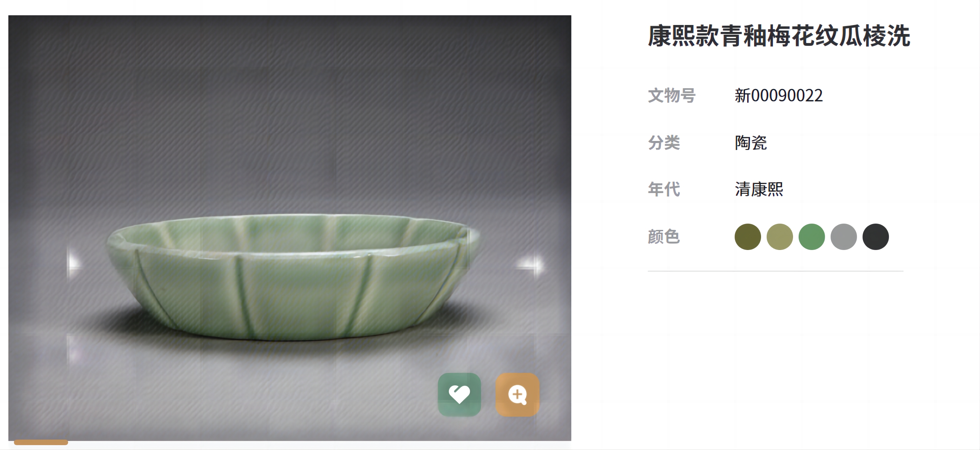The image size is (980, 450).
Task: Select the gray color swatch
Action: click(x=843, y=237)
